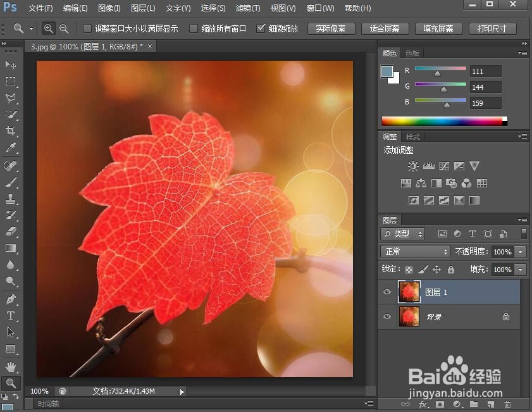Image resolution: width=532 pixels, height=412 pixels.
Task: Select the Clone Stamp tool
Action: click(x=11, y=199)
